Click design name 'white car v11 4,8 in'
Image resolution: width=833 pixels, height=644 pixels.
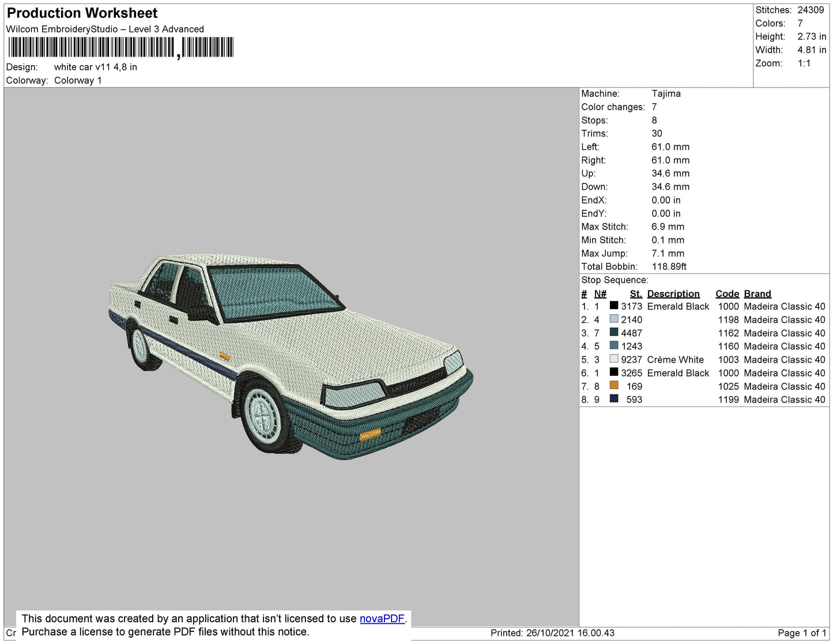click(x=96, y=67)
